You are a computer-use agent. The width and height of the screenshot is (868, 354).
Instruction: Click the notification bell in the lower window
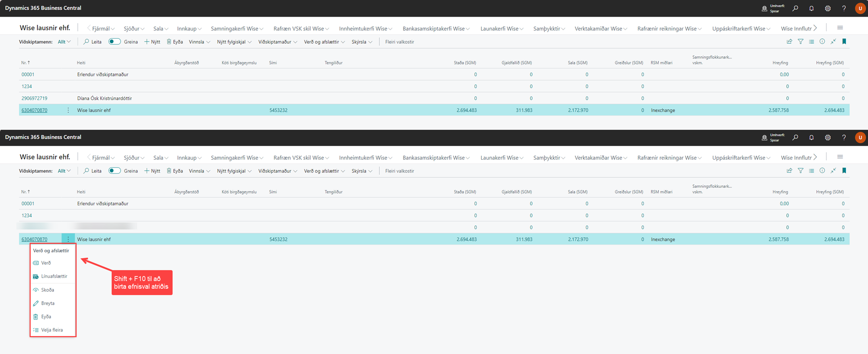(x=811, y=138)
